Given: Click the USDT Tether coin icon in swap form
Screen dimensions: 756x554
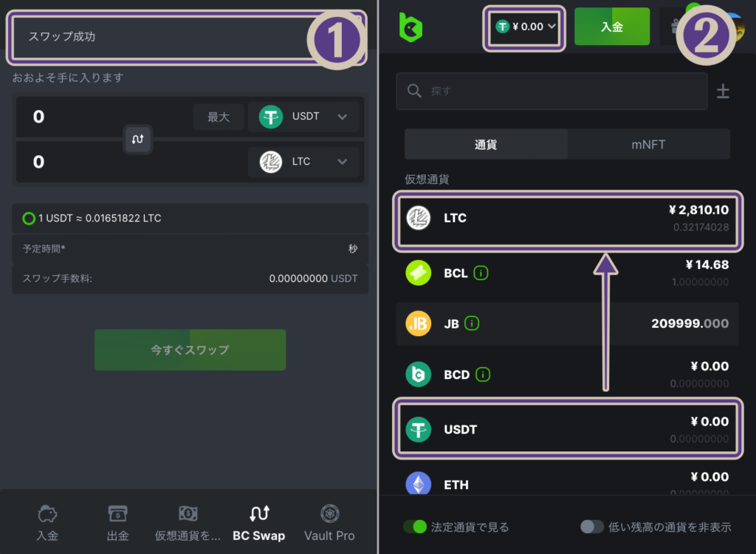Looking at the screenshot, I should point(270,116).
